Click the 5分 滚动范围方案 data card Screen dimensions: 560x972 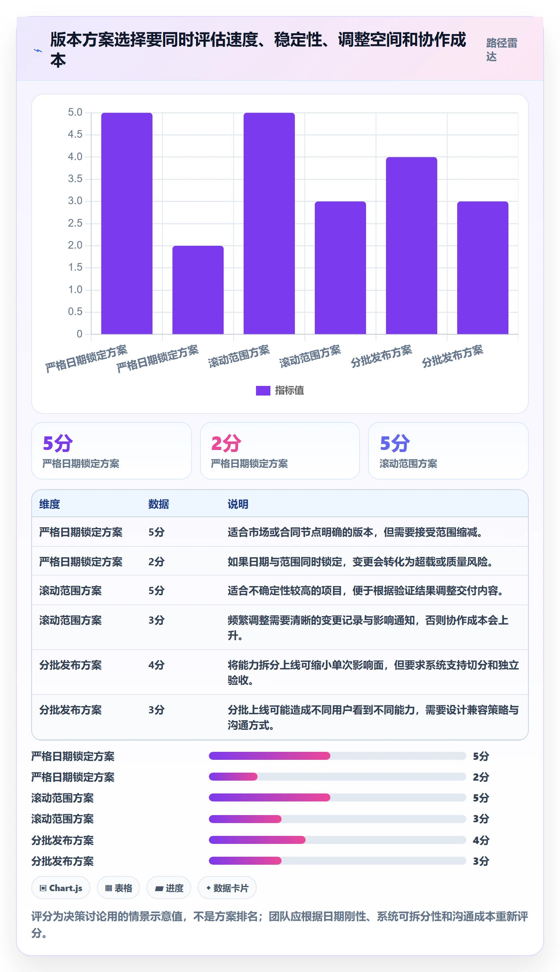click(448, 451)
